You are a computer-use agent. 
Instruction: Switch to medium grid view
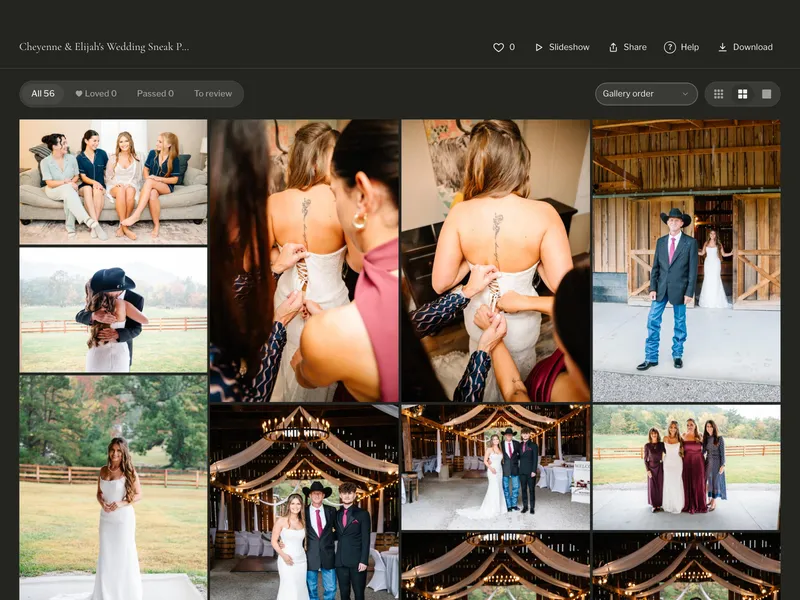(742, 94)
